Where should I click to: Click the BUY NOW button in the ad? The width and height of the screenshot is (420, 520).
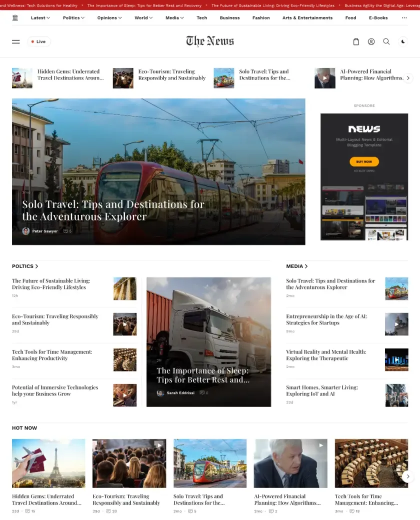[364, 161]
